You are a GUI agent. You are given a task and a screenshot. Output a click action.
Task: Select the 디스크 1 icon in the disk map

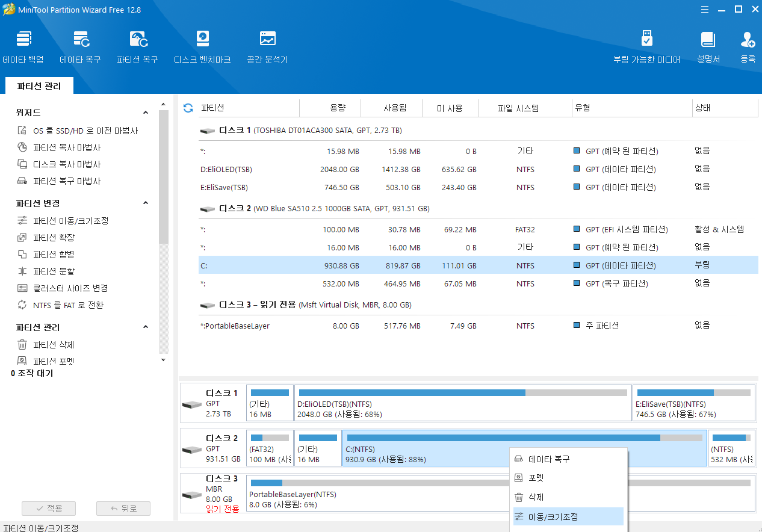coord(191,404)
